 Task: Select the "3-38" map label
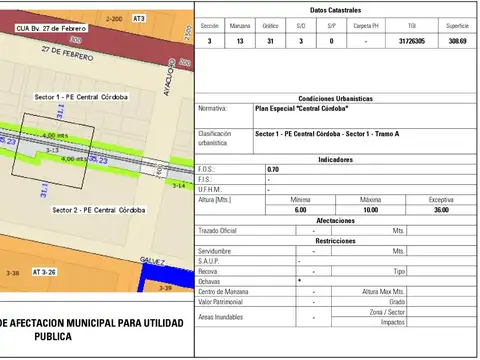click(x=13, y=273)
